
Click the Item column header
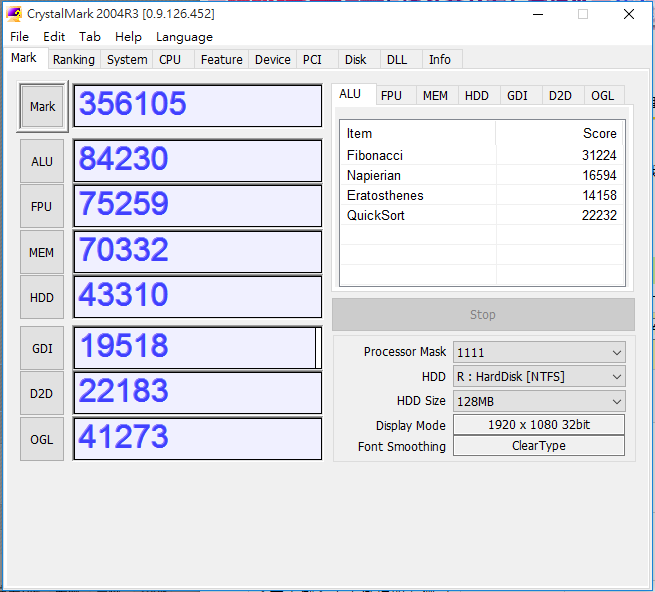click(x=418, y=134)
